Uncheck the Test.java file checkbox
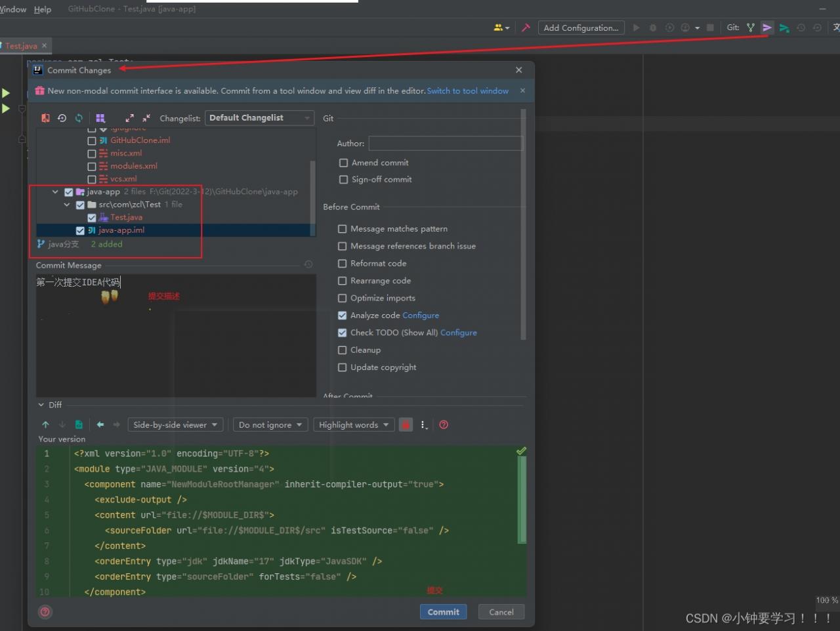The image size is (840, 631). [x=92, y=218]
